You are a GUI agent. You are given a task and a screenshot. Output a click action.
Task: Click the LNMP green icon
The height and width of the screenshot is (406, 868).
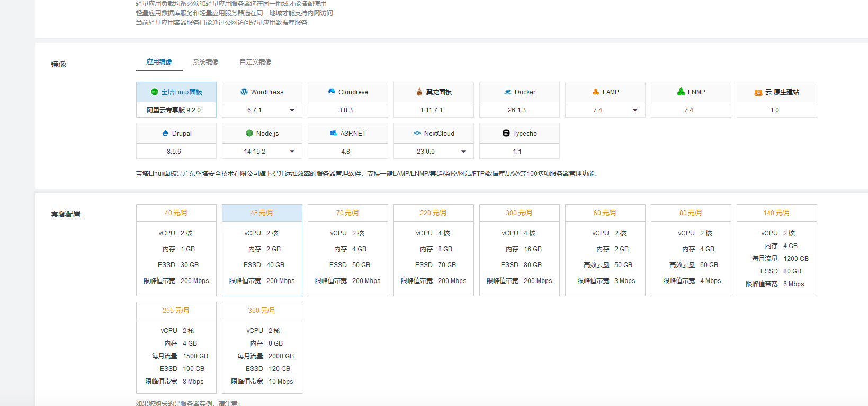(x=681, y=92)
